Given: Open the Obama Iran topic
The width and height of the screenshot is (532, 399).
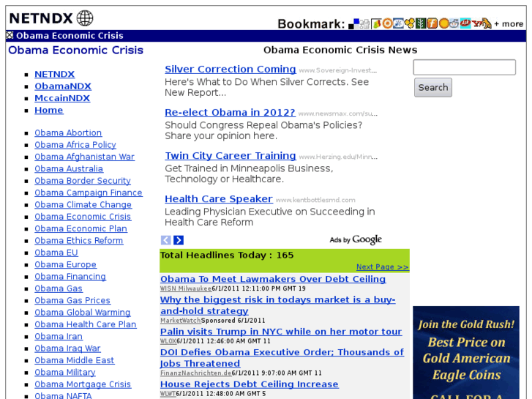Looking at the screenshot, I should [59, 337].
